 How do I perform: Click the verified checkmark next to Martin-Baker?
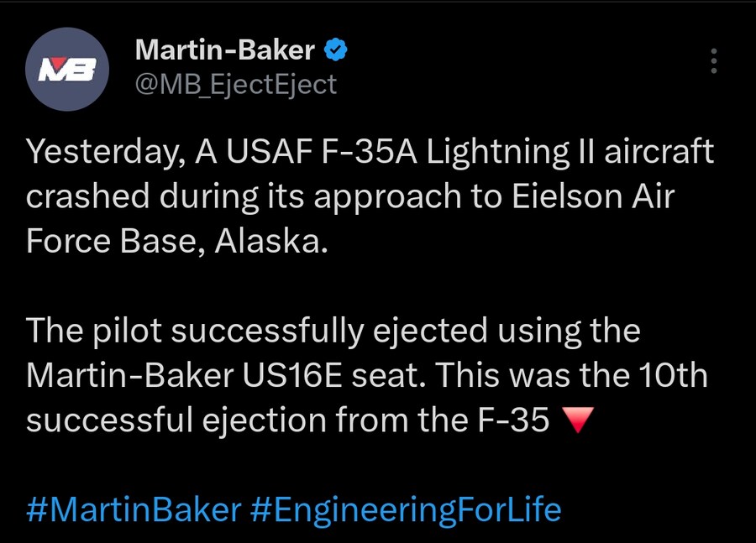click(337, 49)
